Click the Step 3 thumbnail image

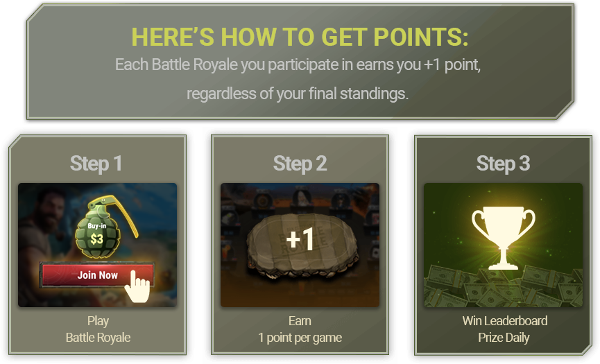[503, 245]
